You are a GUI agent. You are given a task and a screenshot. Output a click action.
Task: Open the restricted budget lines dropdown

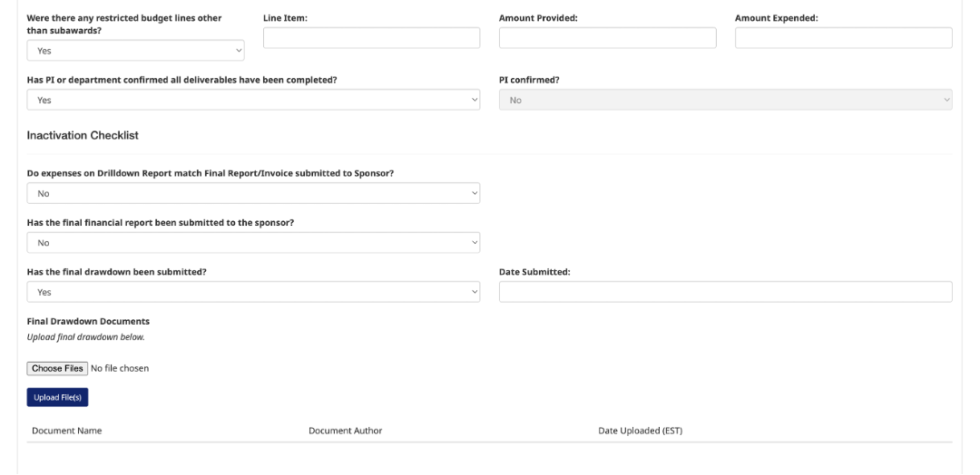135,51
